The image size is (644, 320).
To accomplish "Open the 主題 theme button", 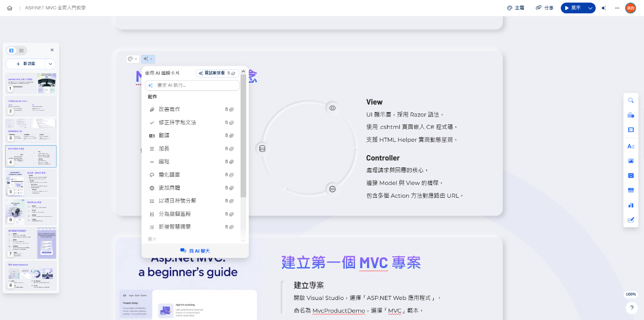I will coord(516,8).
